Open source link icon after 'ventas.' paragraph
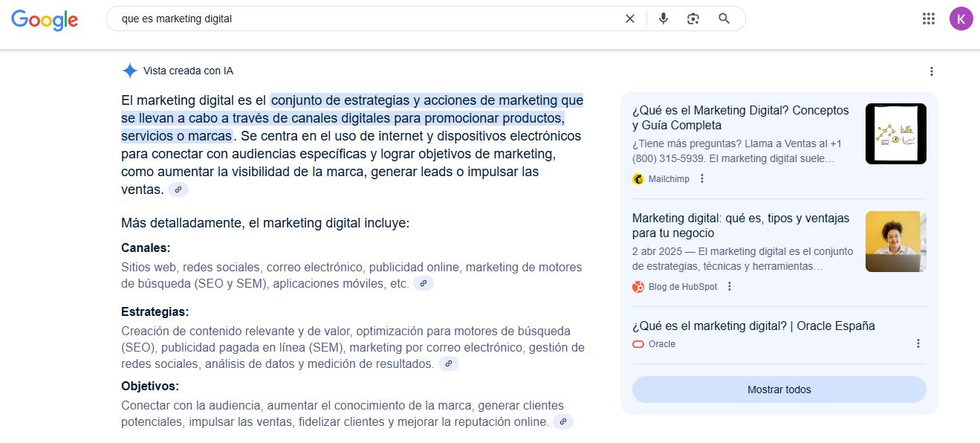980x443 pixels. coord(178,190)
